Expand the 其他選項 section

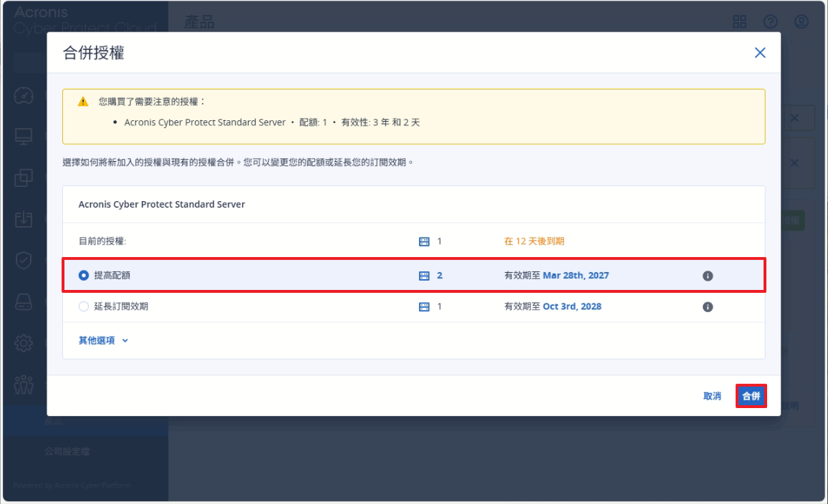103,340
